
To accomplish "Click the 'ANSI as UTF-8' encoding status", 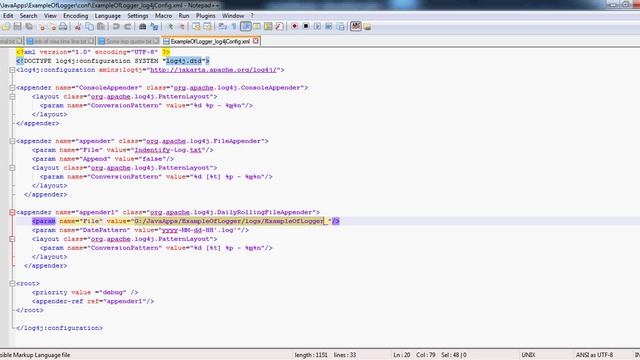I will coord(594,355).
